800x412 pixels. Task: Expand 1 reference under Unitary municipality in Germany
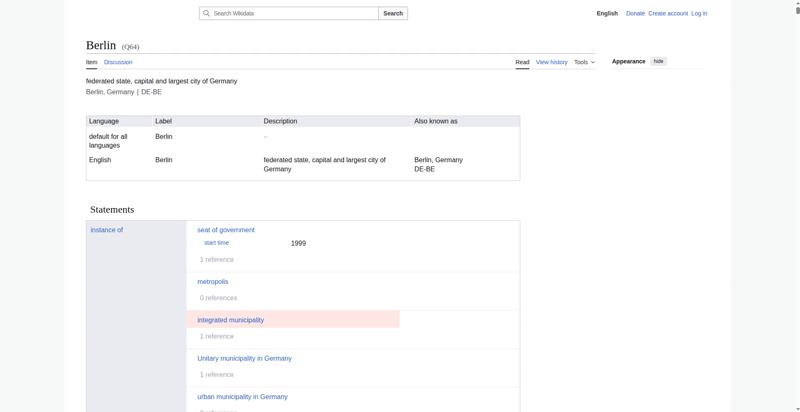coord(216,375)
